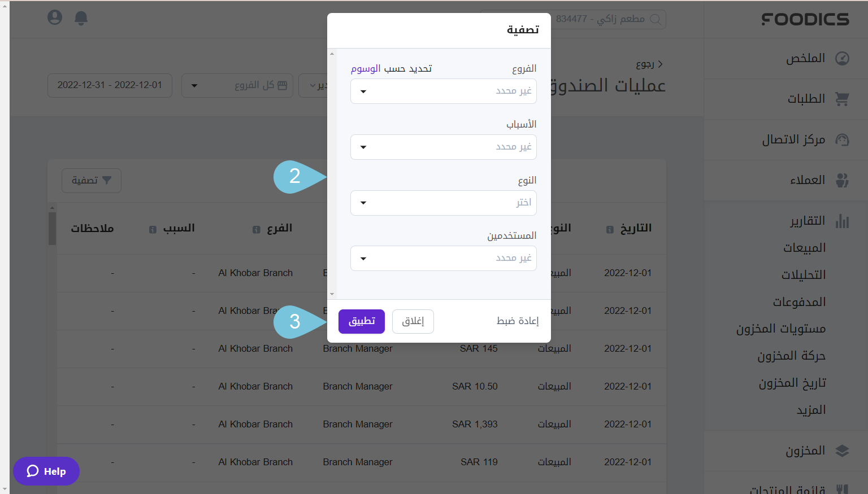
Task: Click إعادة ضبط to reset filters
Action: [518, 321]
